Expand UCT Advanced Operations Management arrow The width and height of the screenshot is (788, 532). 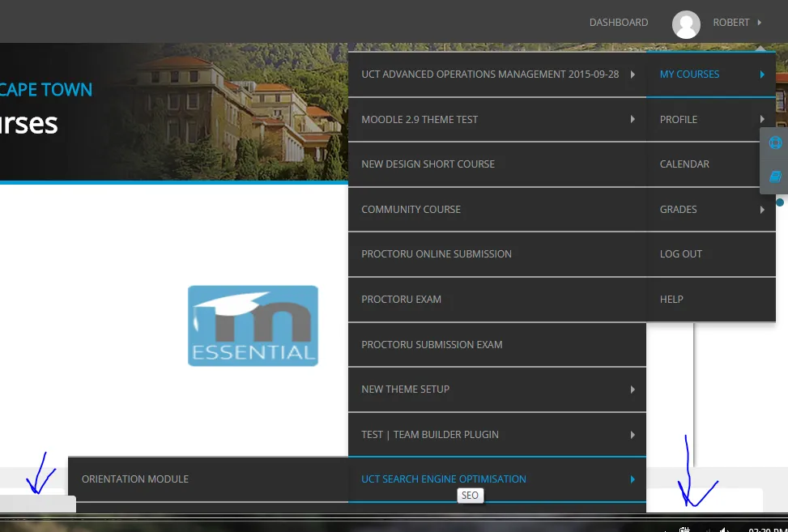633,74
